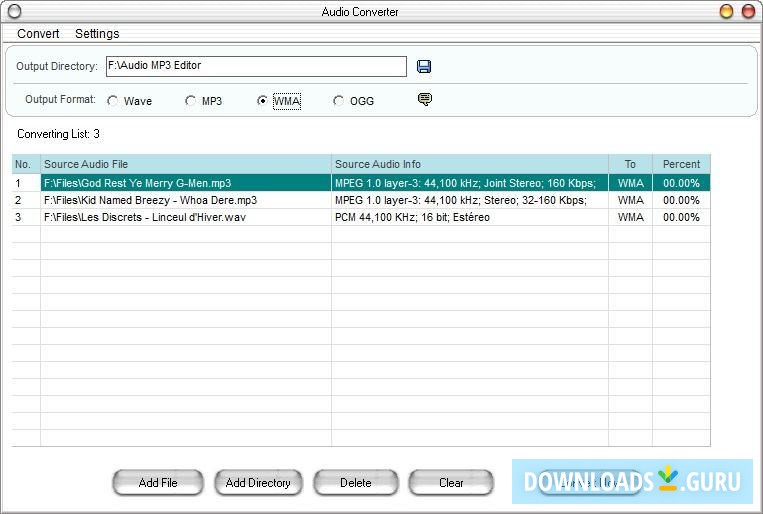Click the red close window button
The width and height of the screenshot is (763, 514).
coord(748,11)
